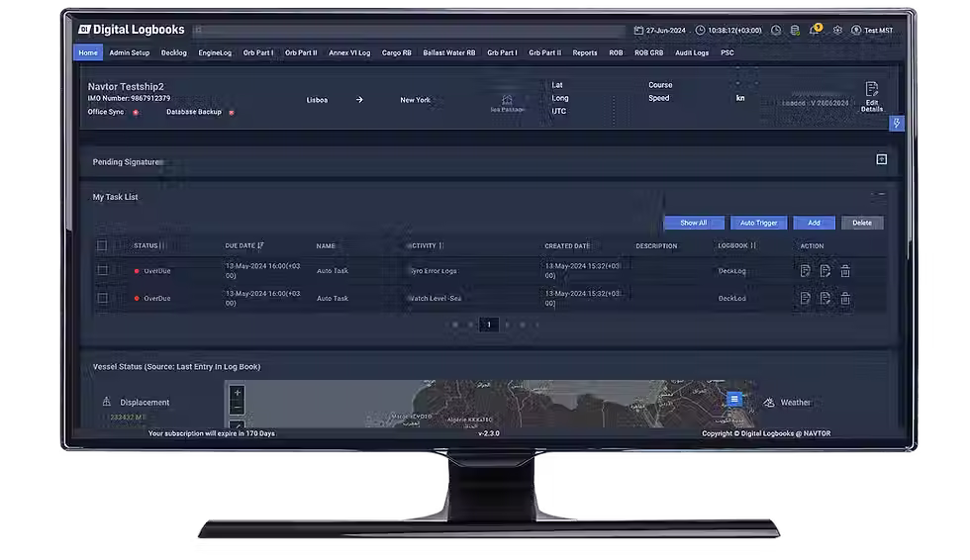Image resolution: width=970 pixels, height=560 pixels.
Task: Click the Navtor Testship2 vessel name
Action: pos(126,86)
